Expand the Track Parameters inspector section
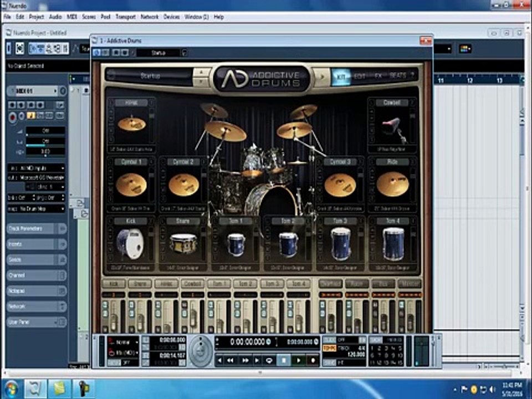The image size is (532, 399). pyautogui.click(x=37, y=229)
